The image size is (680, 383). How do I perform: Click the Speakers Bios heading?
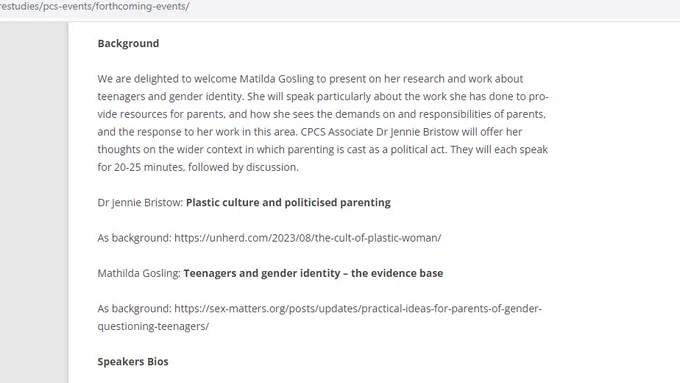pos(133,361)
